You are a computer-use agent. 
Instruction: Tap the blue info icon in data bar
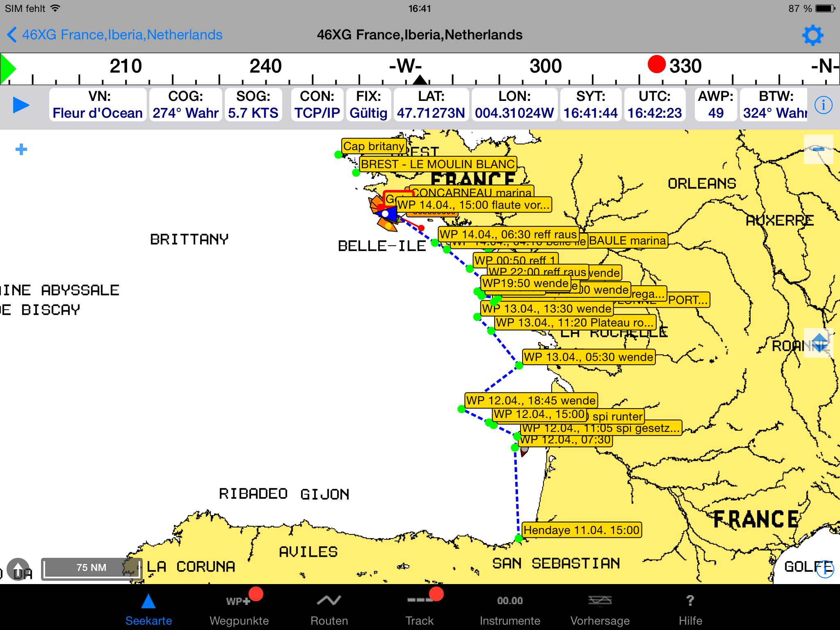(823, 105)
